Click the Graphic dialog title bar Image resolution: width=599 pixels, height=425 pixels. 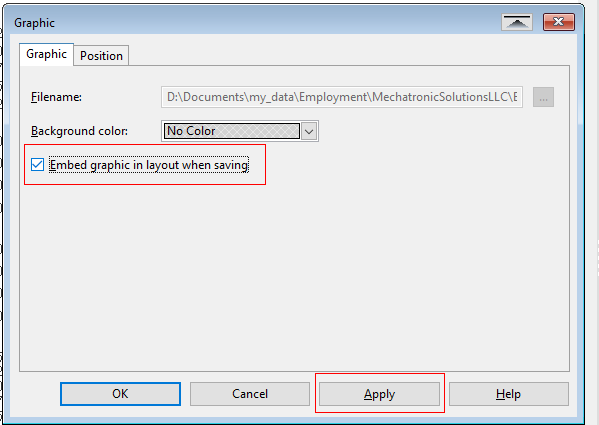(252, 23)
